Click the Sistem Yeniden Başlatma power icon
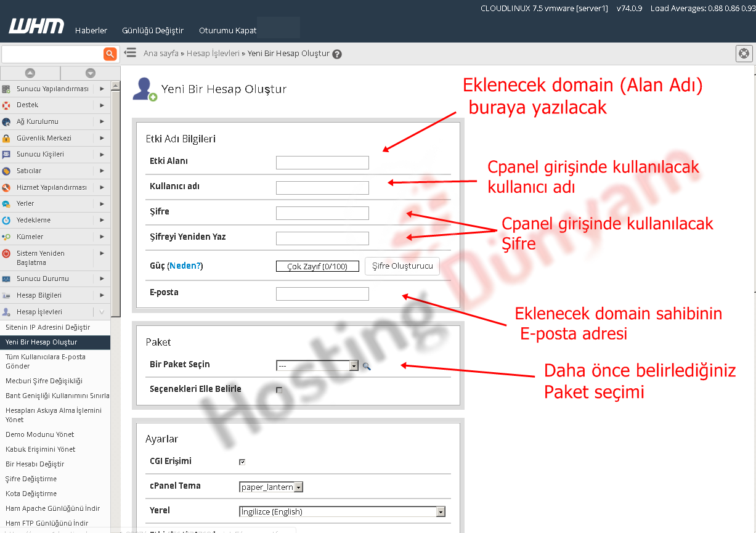This screenshot has height=533, width=756. tap(6, 253)
